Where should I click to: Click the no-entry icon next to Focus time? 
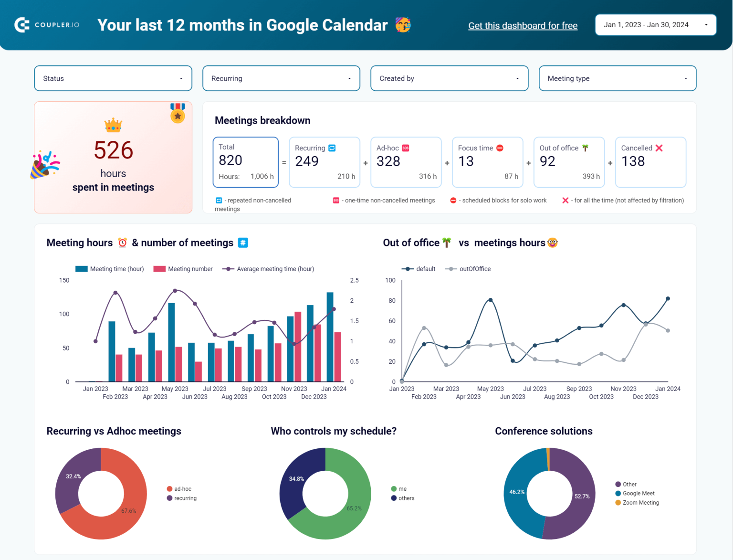500,148
